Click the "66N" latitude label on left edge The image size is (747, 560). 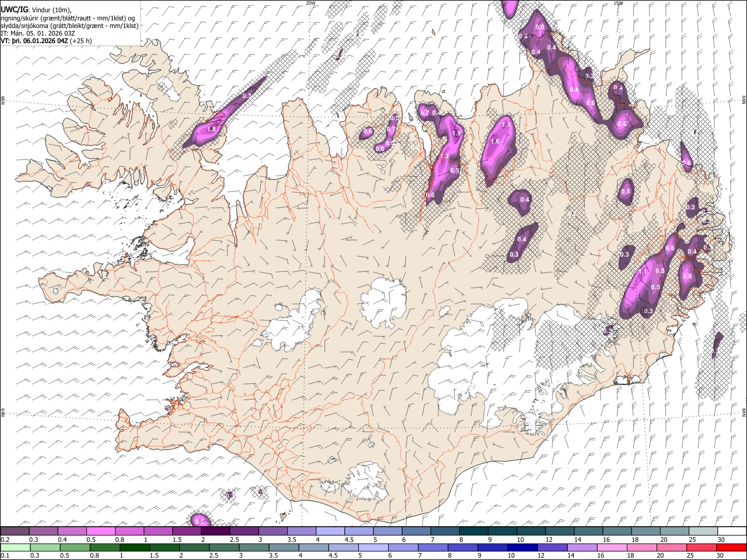[3, 101]
